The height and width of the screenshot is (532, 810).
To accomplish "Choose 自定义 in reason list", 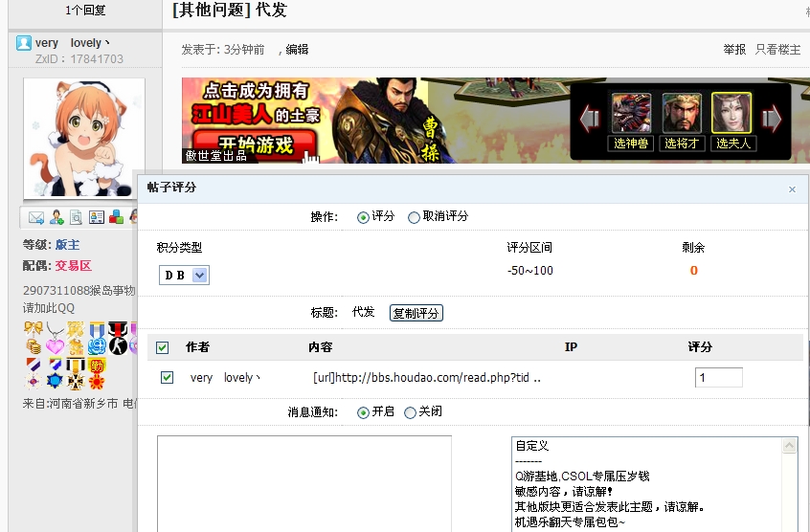I will pos(531,445).
